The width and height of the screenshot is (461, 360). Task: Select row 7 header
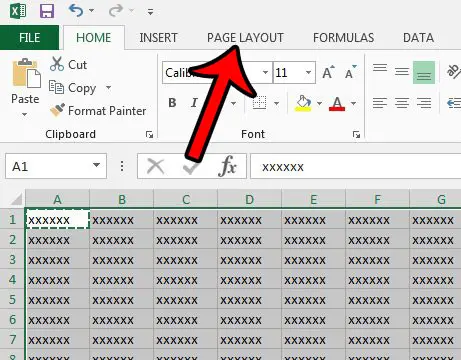click(x=12, y=339)
